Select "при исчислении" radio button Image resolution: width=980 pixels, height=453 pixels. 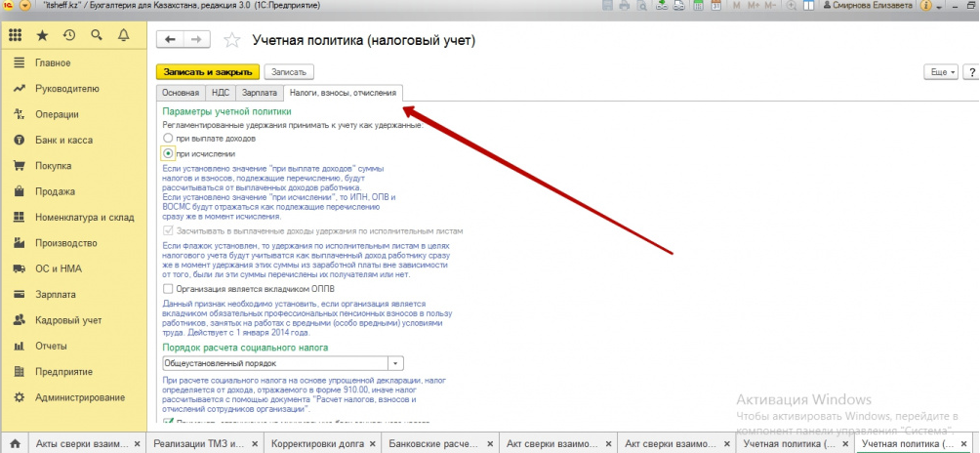[x=168, y=153]
